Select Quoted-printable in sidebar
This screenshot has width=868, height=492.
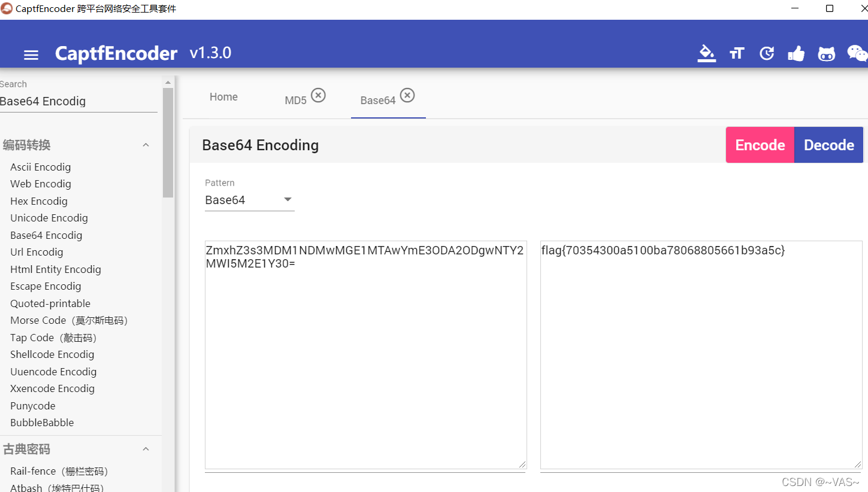[50, 303]
